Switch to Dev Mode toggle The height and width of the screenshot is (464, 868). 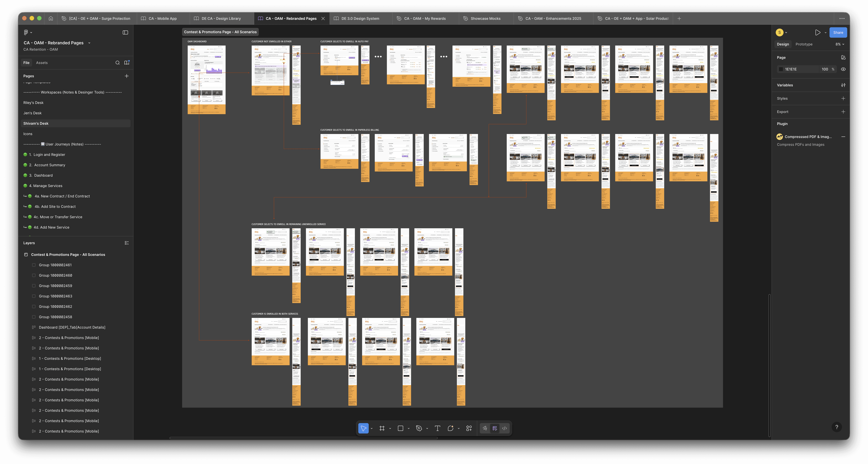click(x=504, y=428)
